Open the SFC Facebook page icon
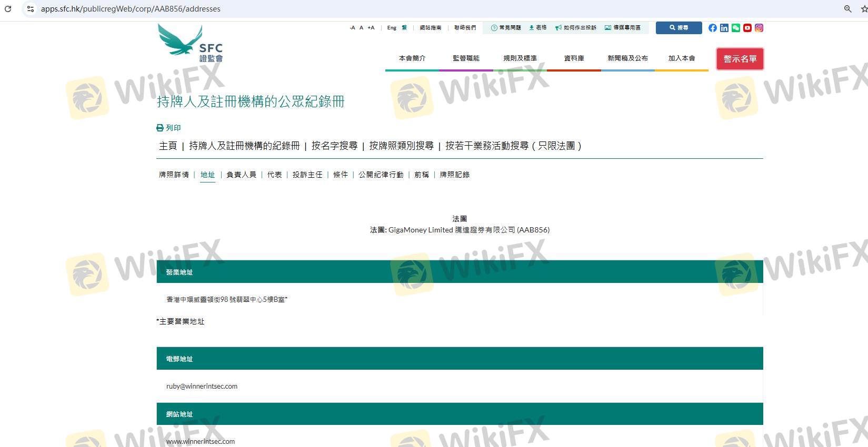This screenshot has width=868, height=447. click(712, 28)
